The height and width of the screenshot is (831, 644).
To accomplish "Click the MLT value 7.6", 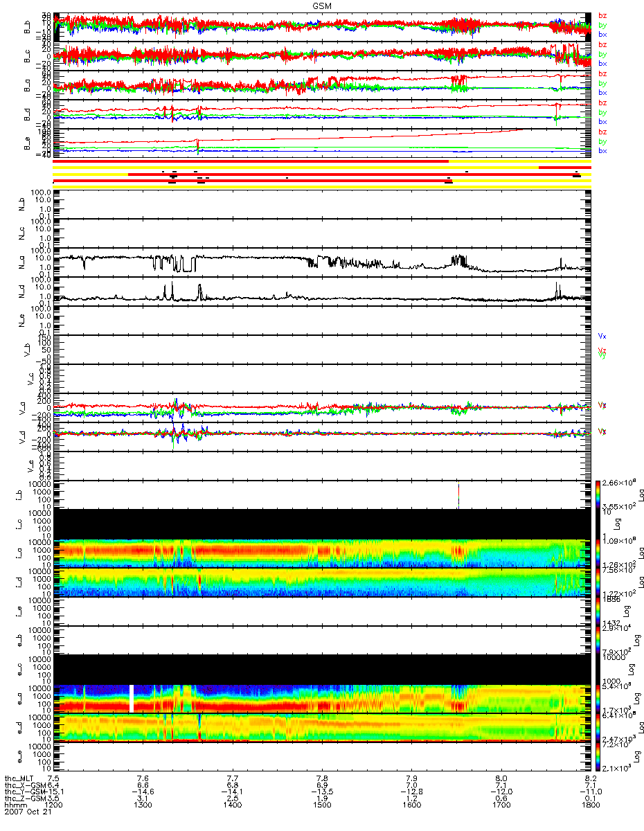I will (x=143, y=778).
